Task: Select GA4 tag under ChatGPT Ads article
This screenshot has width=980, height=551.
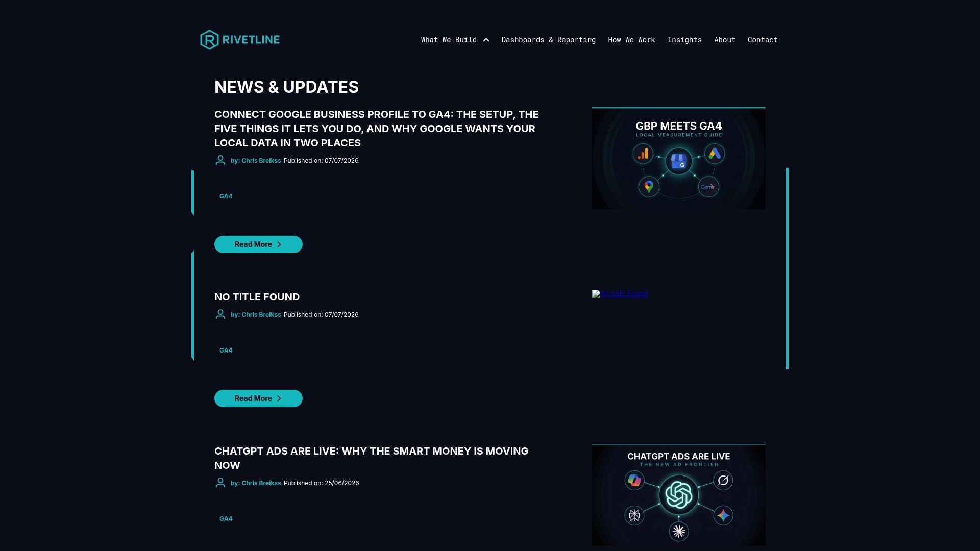Action: point(226,519)
